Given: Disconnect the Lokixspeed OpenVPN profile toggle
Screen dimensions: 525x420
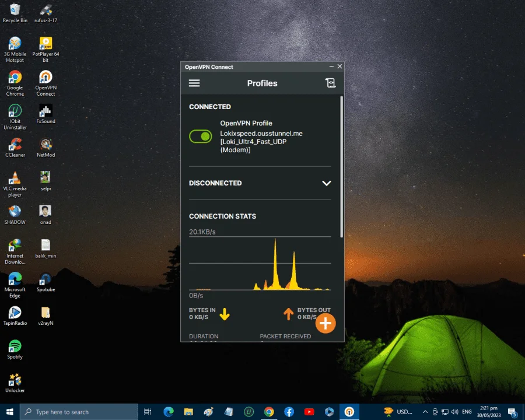Looking at the screenshot, I should click(x=200, y=136).
